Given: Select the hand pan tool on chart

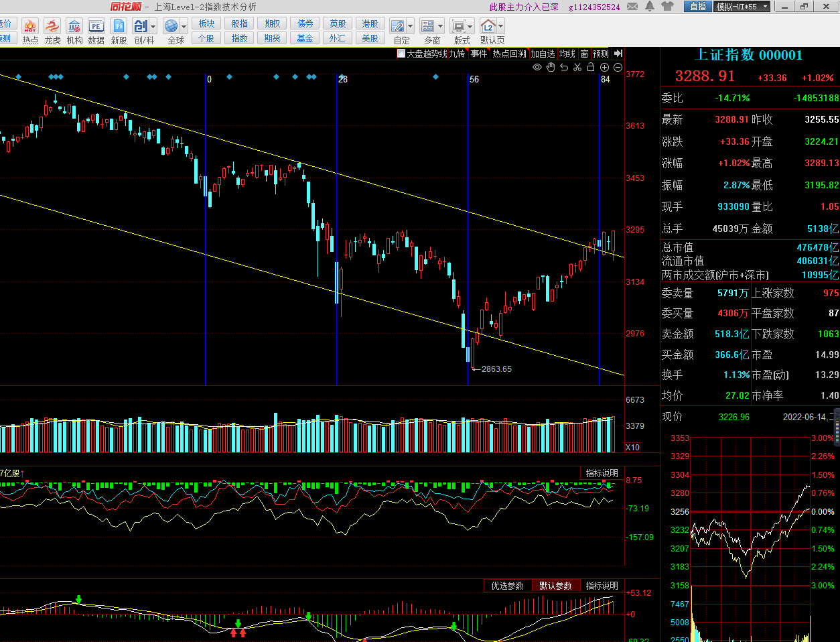Looking at the screenshot, I should tap(551, 67).
